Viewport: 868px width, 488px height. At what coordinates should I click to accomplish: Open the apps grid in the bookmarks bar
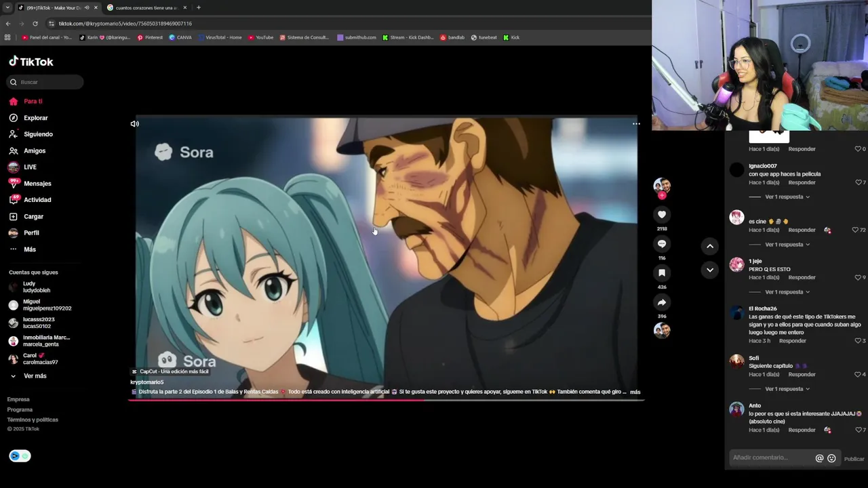[7, 37]
